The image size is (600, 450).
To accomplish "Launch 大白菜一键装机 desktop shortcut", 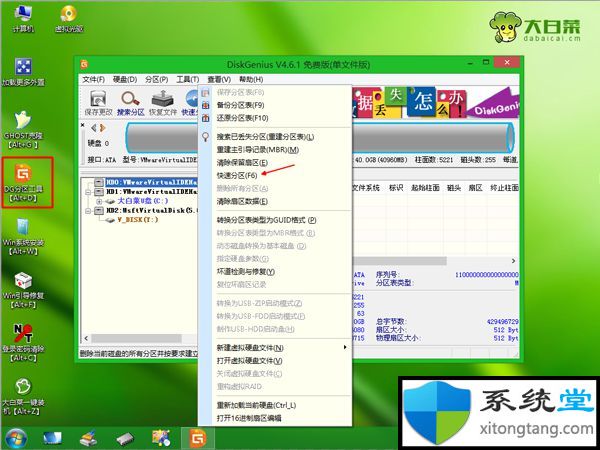I will 23,396.
